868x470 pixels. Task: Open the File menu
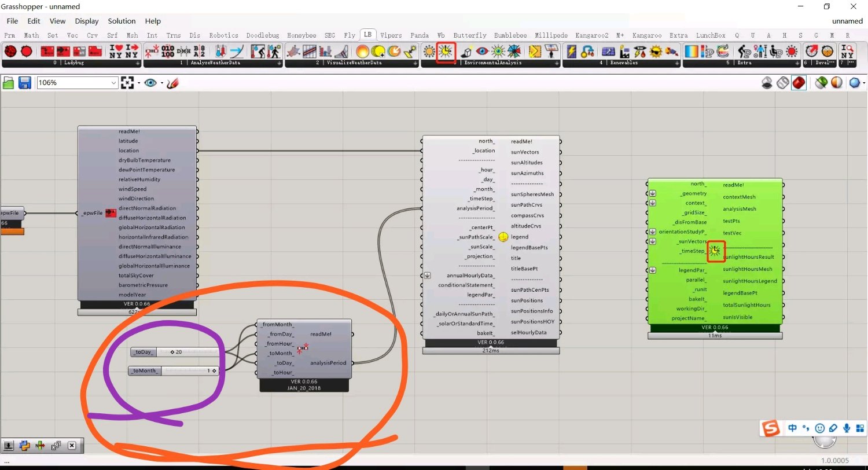[12, 21]
